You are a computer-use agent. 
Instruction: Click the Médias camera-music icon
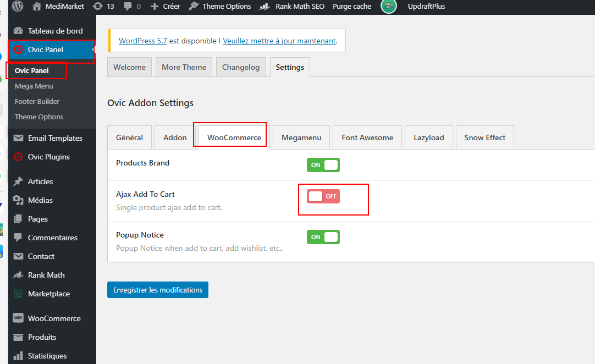coord(18,200)
